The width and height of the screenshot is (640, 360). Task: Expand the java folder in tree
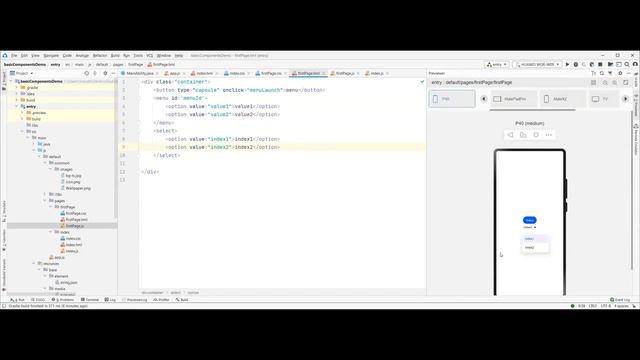pyautogui.click(x=34, y=144)
